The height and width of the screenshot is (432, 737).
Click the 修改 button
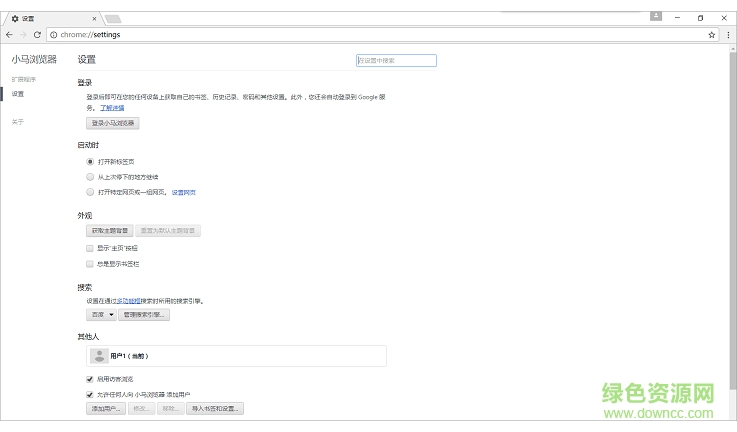tap(141, 408)
